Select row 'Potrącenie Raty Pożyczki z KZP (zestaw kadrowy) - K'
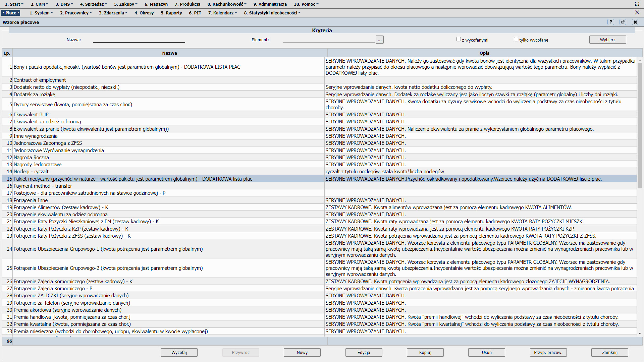This screenshot has height=362, width=644. 319,229
